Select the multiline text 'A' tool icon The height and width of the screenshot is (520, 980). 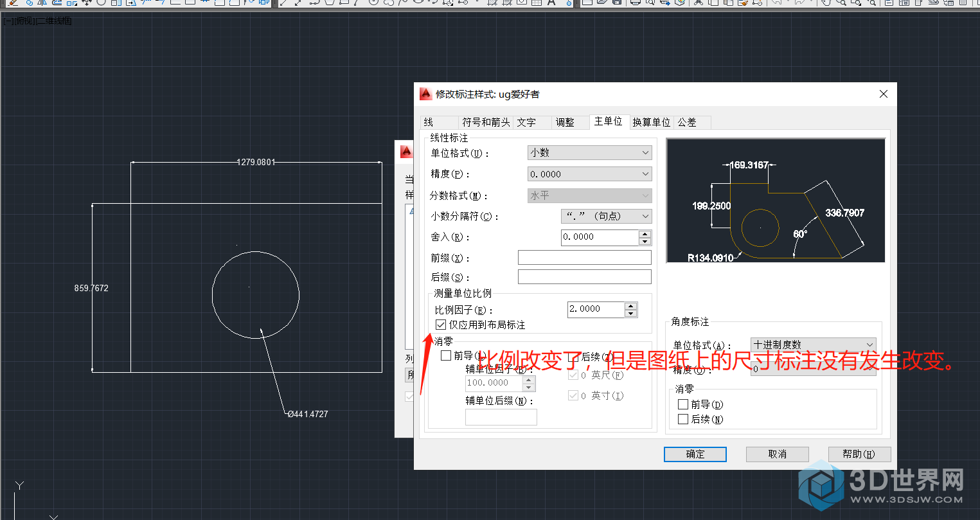551,3
